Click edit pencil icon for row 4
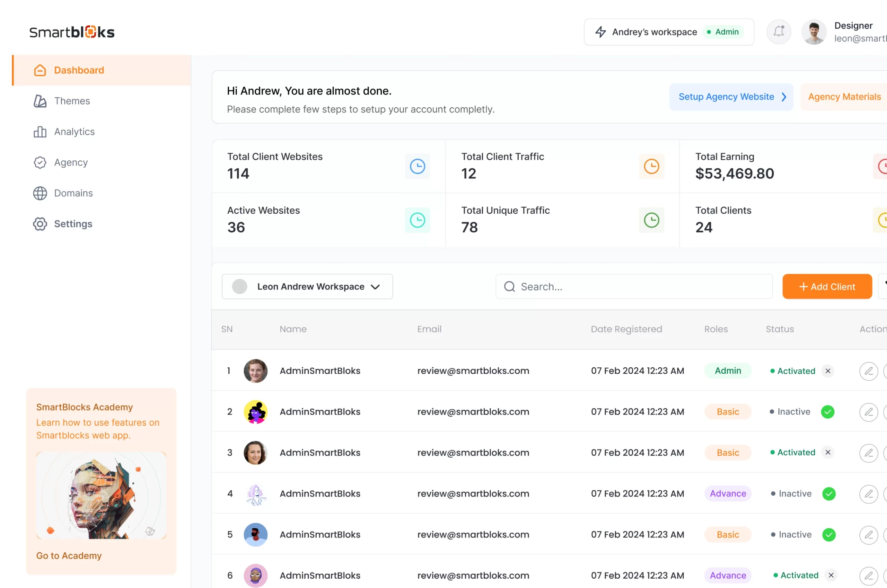 point(868,493)
